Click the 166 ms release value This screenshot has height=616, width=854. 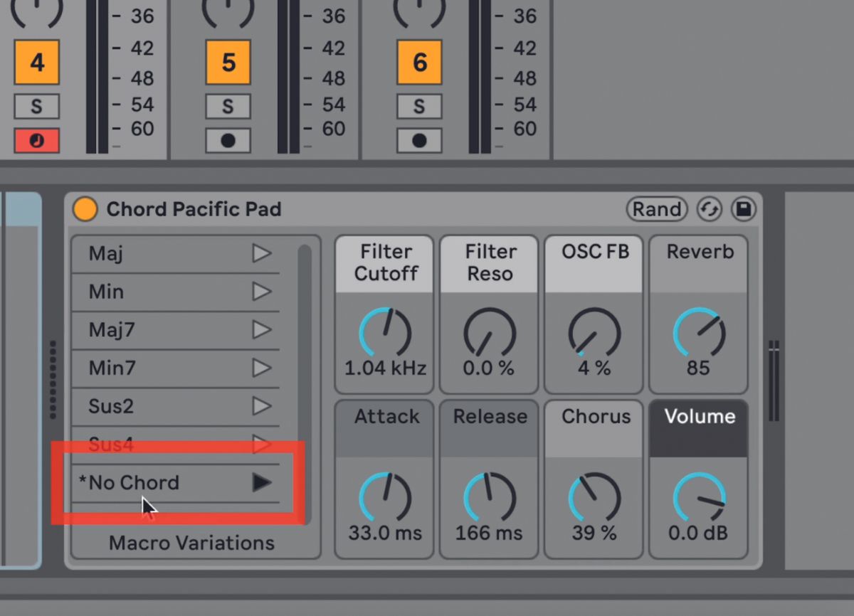490,533
